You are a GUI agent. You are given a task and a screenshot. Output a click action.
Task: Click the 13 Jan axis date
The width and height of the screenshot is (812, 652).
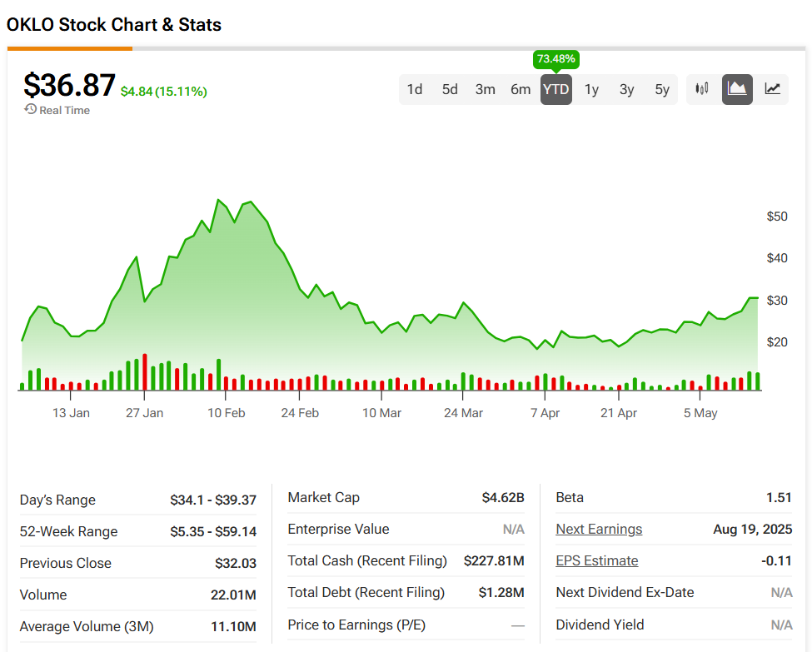coord(71,413)
